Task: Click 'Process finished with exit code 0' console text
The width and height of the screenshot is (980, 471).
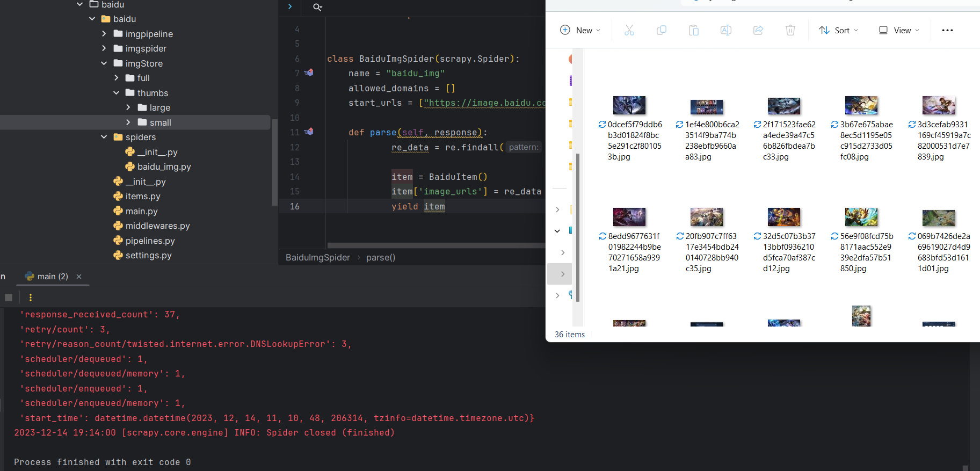Action: [103, 462]
